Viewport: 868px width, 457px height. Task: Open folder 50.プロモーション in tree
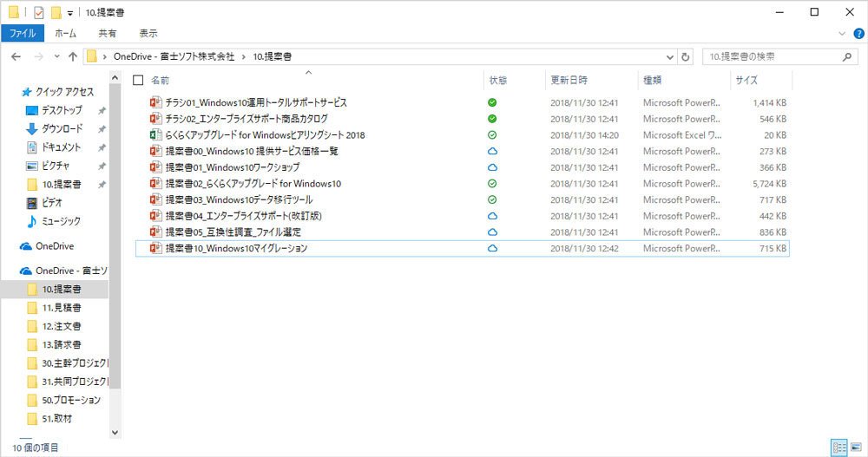71,400
